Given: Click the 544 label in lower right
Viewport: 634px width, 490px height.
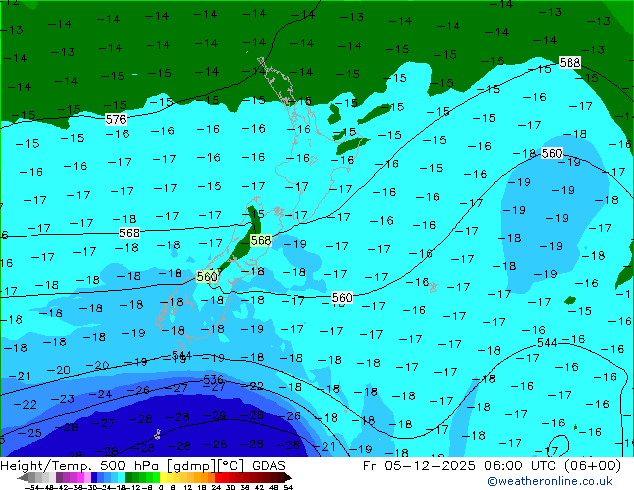Looking at the screenshot, I should click(x=547, y=343).
